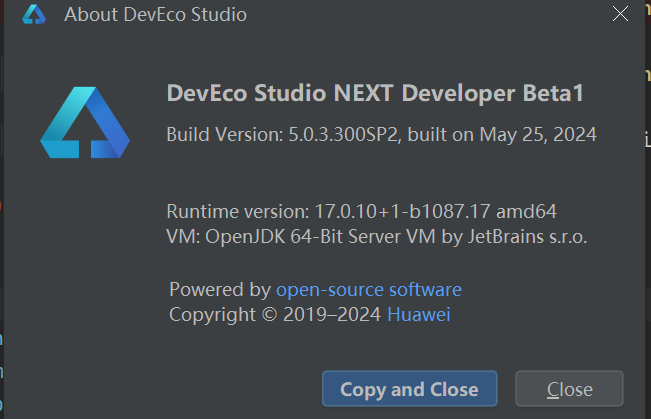
Task: Open the Huawei copyright link
Action: 418,314
